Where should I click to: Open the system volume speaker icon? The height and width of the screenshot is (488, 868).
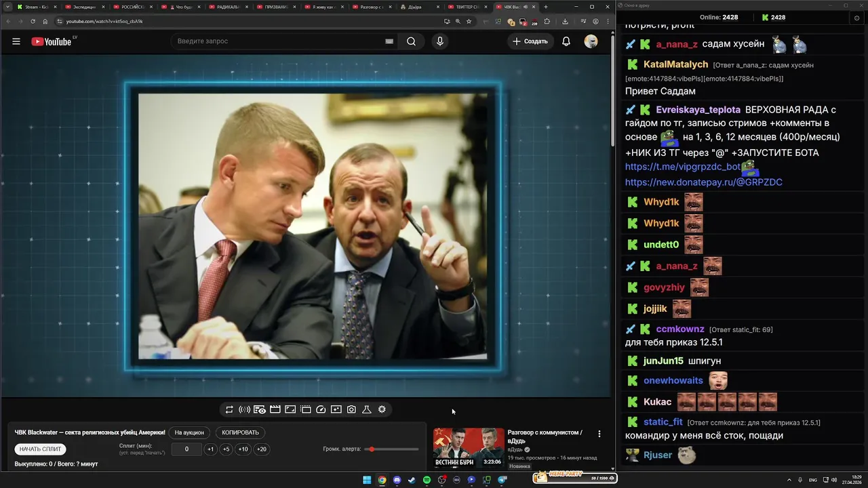coord(833,480)
